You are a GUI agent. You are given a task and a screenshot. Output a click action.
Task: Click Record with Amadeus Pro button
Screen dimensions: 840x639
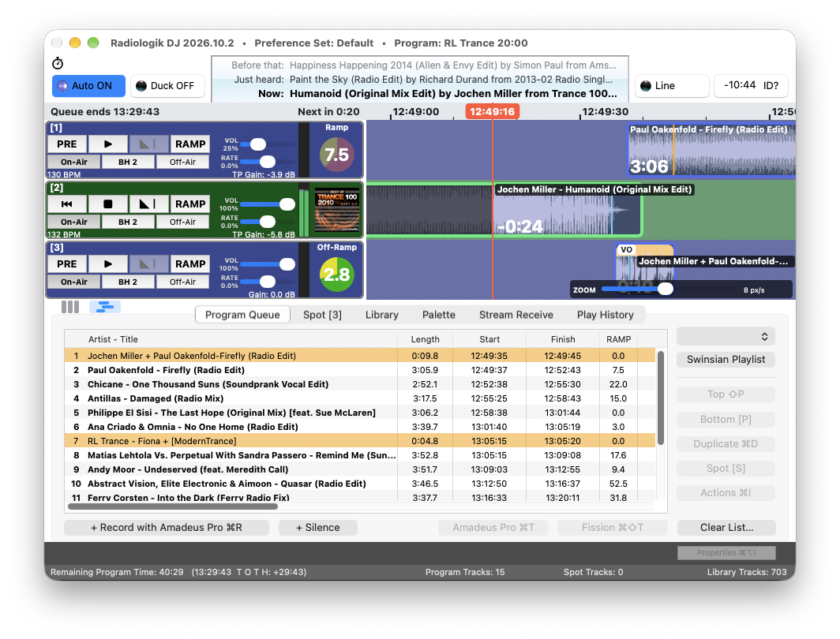[167, 528]
